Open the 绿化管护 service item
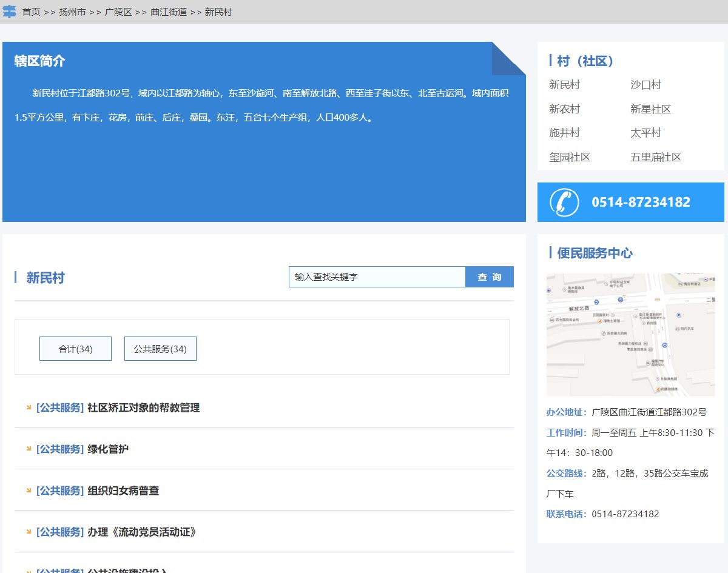Screen dimensions: 728x573 click(x=108, y=449)
